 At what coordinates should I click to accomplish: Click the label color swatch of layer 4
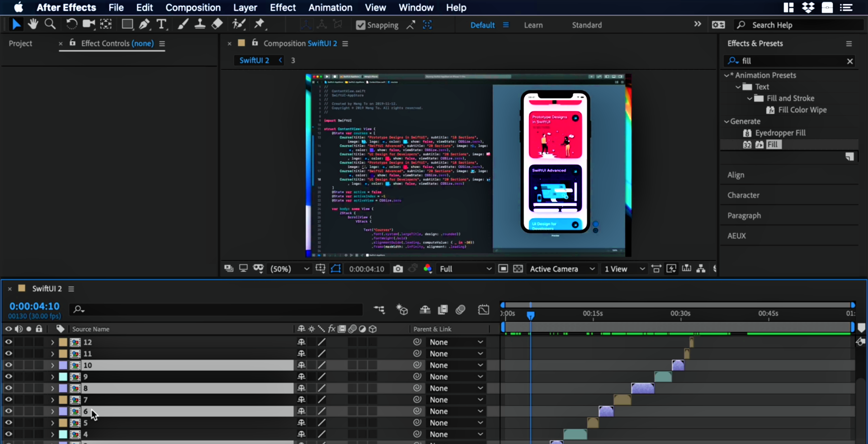[63, 434]
